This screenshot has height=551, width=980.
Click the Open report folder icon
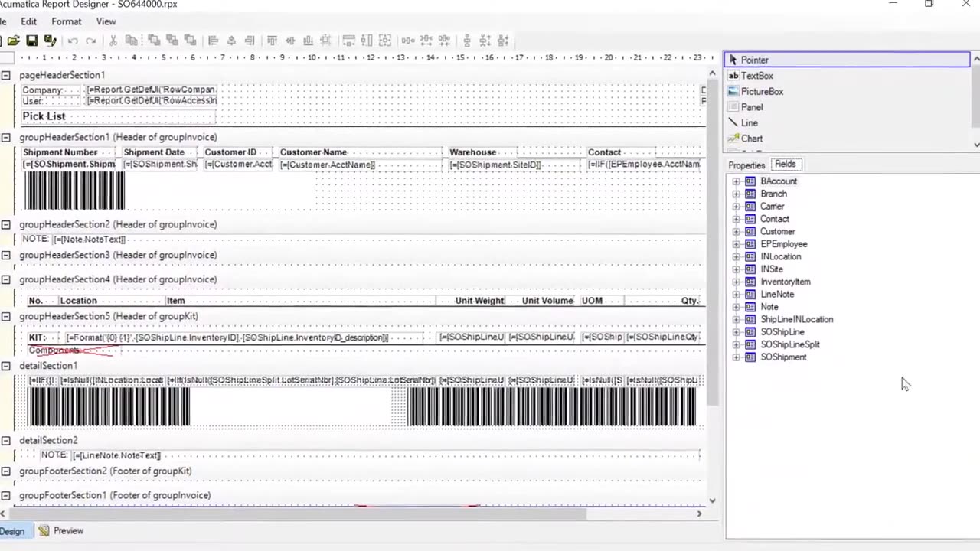point(14,41)
